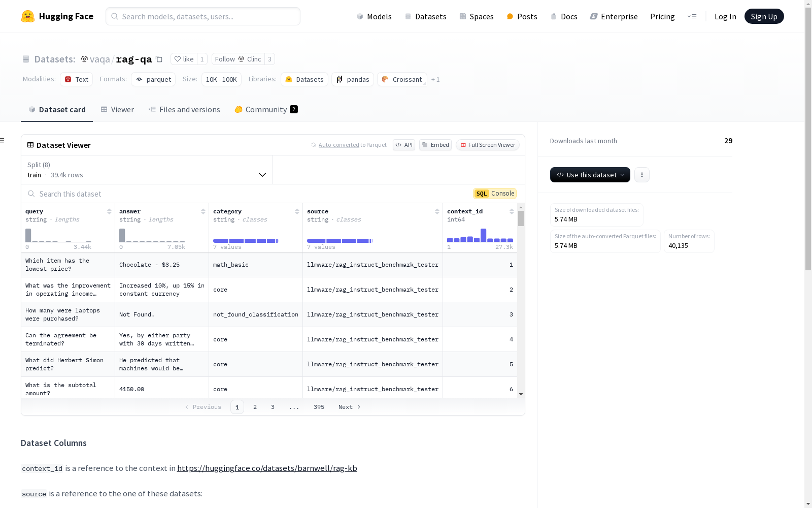Click the Hugging Face logo emoji
Viewport: 812px width, 508px height.
point(28,16)
